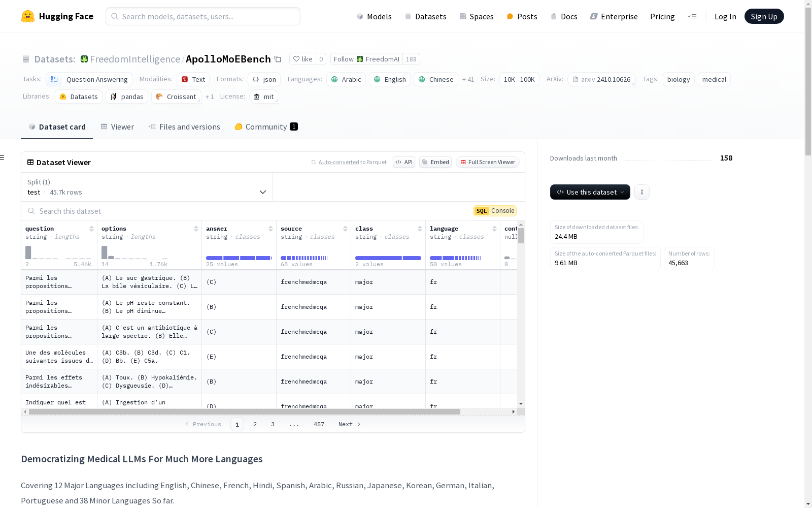Go to the Next page of rows
Image resolution: width=812 pixels, height=508 pixels.
(349, 424)
